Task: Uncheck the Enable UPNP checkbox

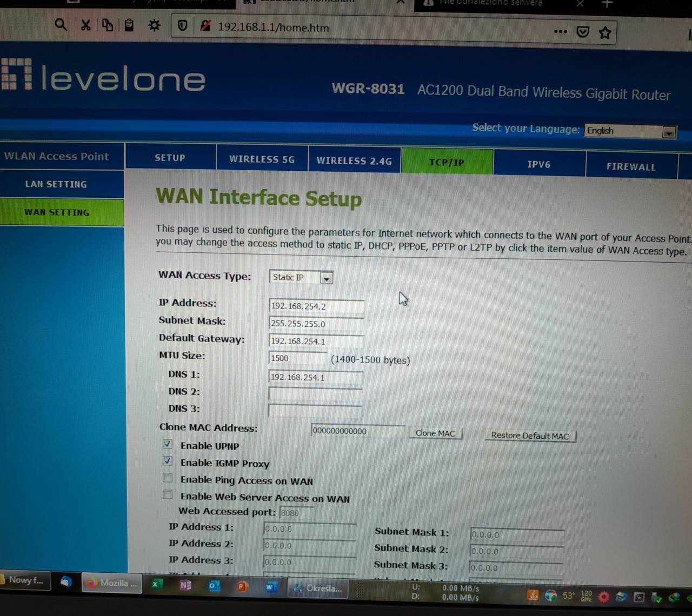Action: (168, 444)
